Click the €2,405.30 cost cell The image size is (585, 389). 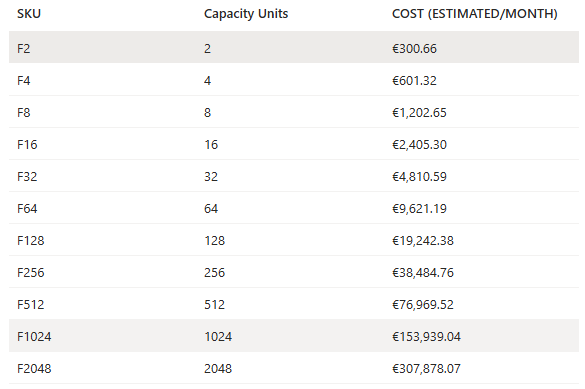(x=419, y=145)
